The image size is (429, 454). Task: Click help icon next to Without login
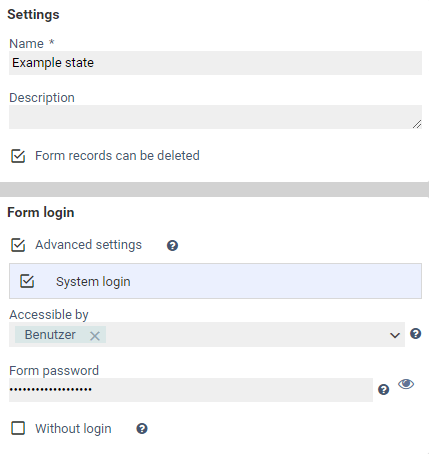pos(142,429)
